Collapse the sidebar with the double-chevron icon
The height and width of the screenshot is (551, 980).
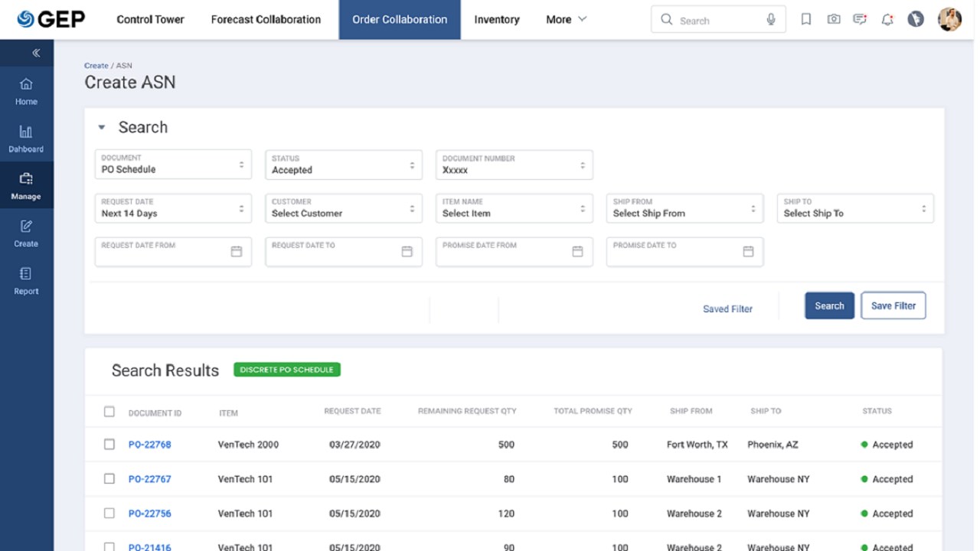click(35, 53)
